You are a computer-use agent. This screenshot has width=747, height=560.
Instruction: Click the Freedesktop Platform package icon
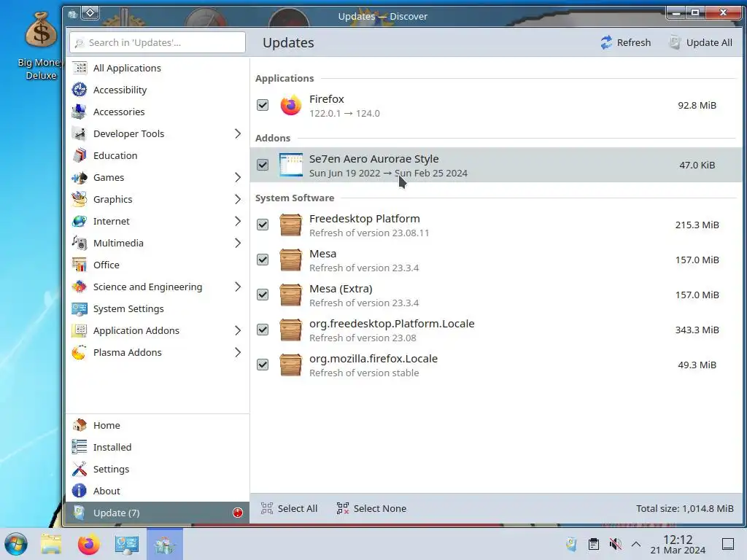[x=290, y=225]
